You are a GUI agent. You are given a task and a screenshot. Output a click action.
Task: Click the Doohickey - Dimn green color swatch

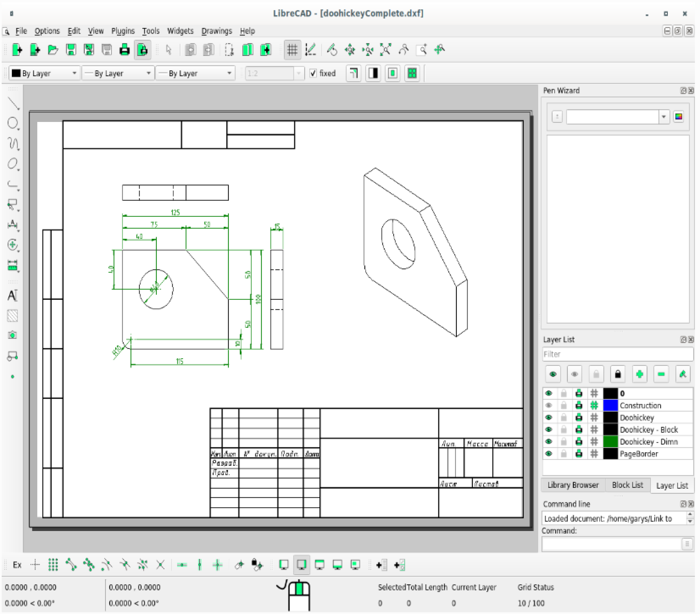click(610, 442)
